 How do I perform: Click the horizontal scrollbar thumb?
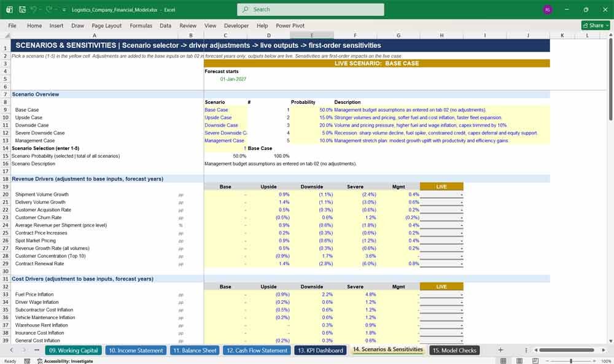point(566,350)
